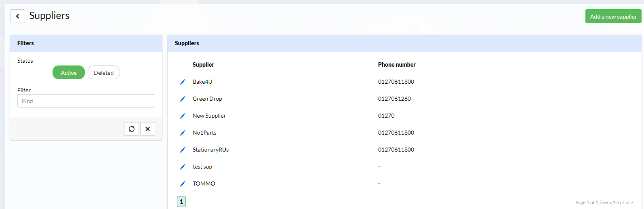Toggle the Deleted status filter
The image size is (644, 209).
[x=104, y=73]
